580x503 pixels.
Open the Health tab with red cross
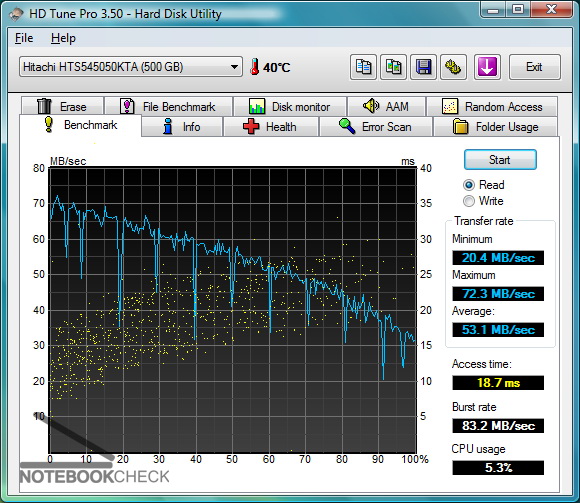pos(271,127)
